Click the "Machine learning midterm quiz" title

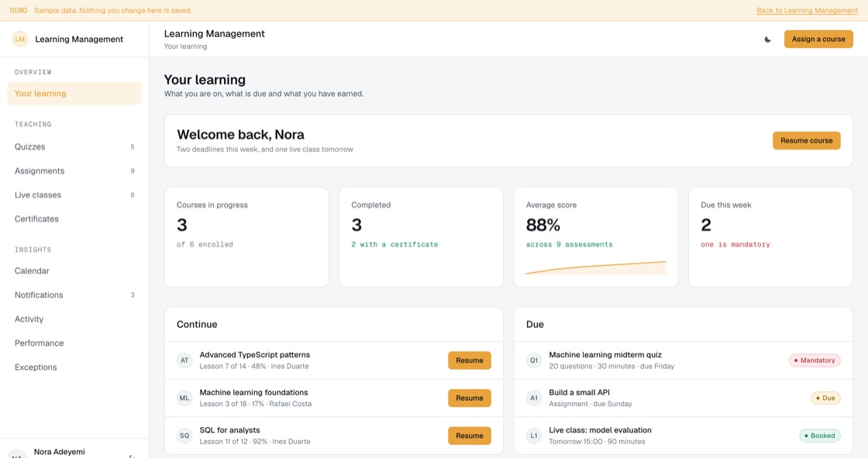click(605, 355)
